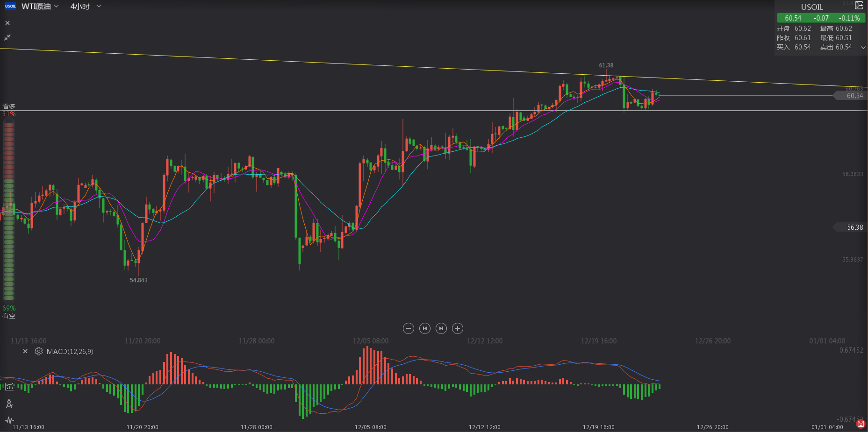This screenshot has height=432, width=868.
Task: Open the indicators waveform icon
Action: pyautogui.click(x=9, y=420)
